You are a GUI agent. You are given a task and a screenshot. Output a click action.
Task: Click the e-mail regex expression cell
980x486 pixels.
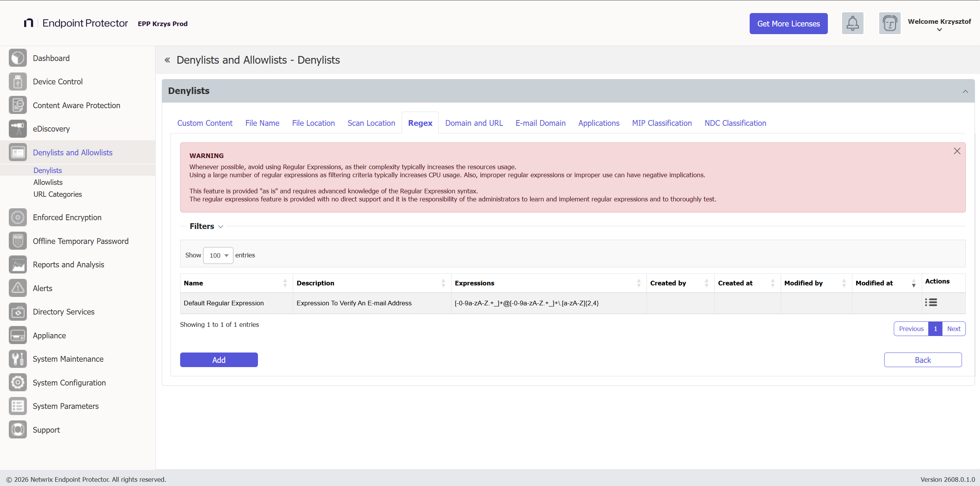(x=548, y=303)
